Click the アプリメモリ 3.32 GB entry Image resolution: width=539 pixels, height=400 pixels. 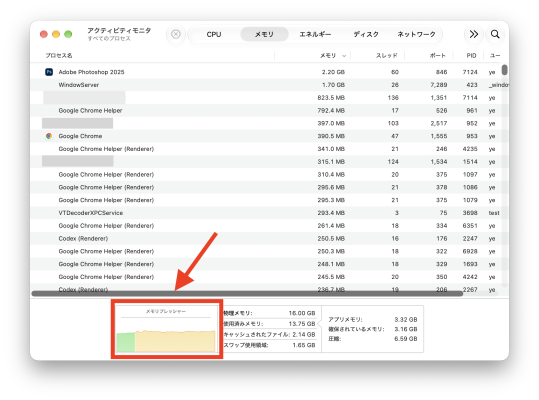coord(373,319)
